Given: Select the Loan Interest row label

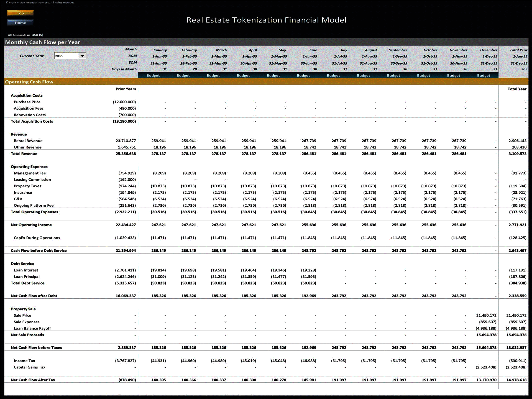Looking at the screenshot, I should pyautogui.click(x=26, y=270).
